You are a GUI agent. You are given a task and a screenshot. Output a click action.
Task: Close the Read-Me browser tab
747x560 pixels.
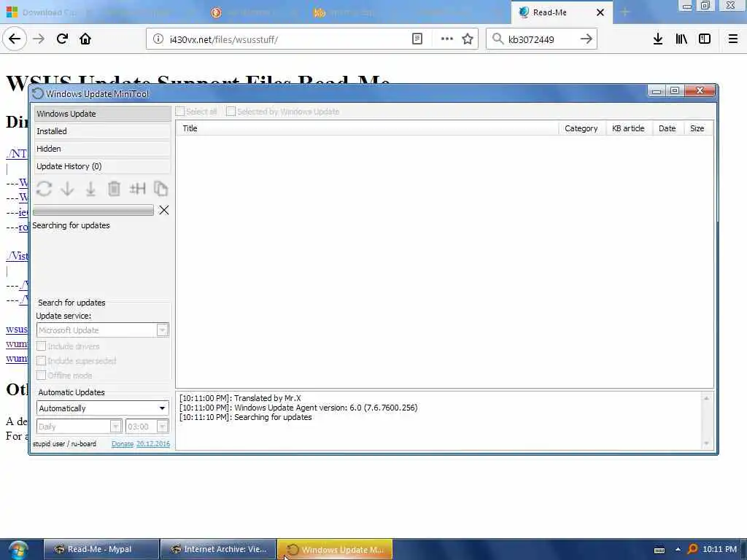tap(600, 12)
